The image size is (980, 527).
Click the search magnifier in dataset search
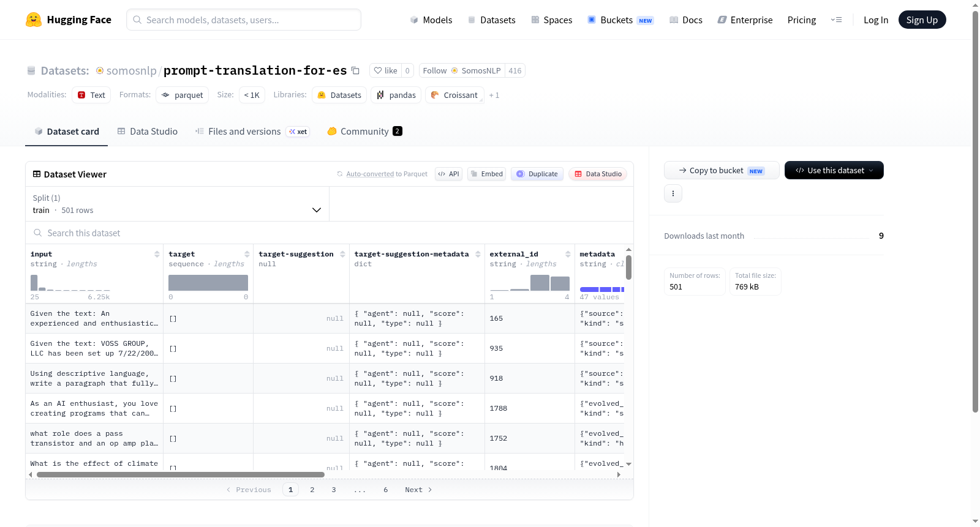click(x=38, y=233)
